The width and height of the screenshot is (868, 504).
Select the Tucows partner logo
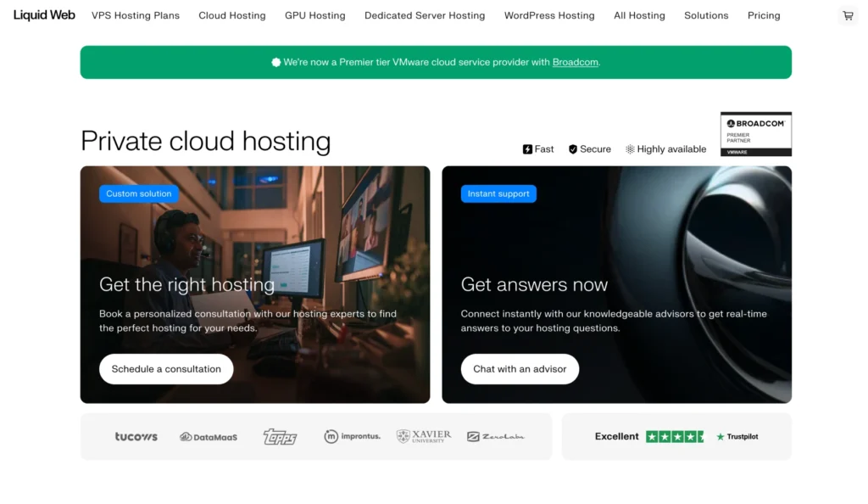(135, 436)
